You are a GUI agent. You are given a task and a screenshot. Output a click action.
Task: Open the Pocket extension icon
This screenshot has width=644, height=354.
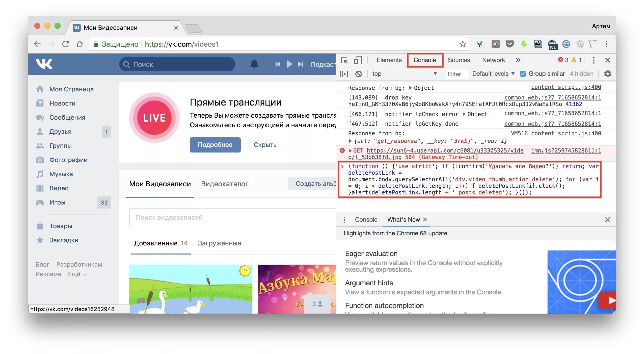click(510, 44)
